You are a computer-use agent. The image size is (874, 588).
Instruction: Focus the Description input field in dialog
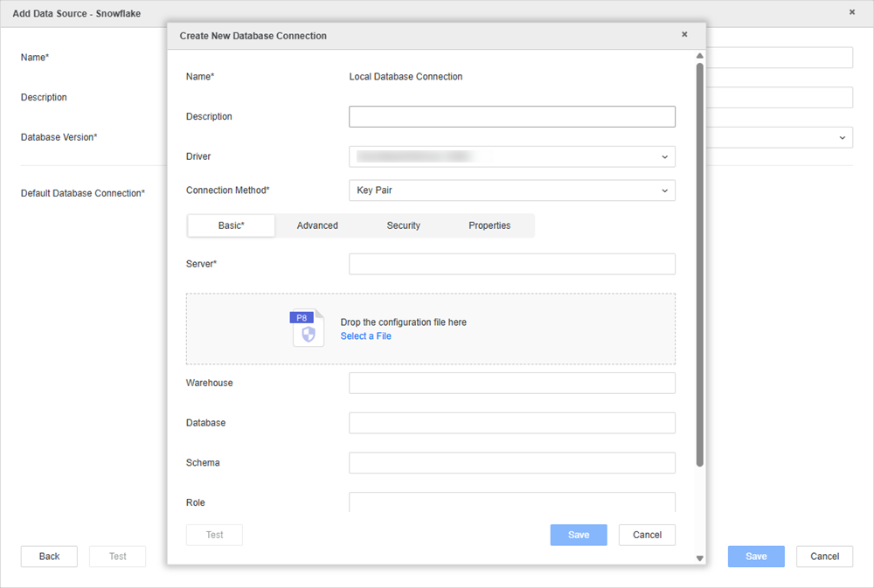[x=511, y=116]
